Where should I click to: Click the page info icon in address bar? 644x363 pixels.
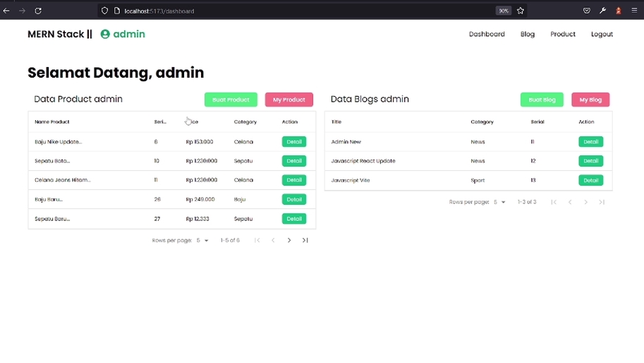pyautogui.click(x=116, y=11)
